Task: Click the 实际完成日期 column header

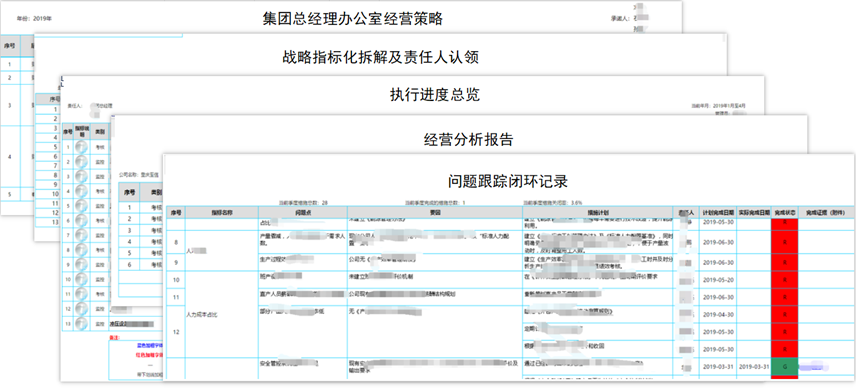Action: pyautogui.click(x=753, y=212)
